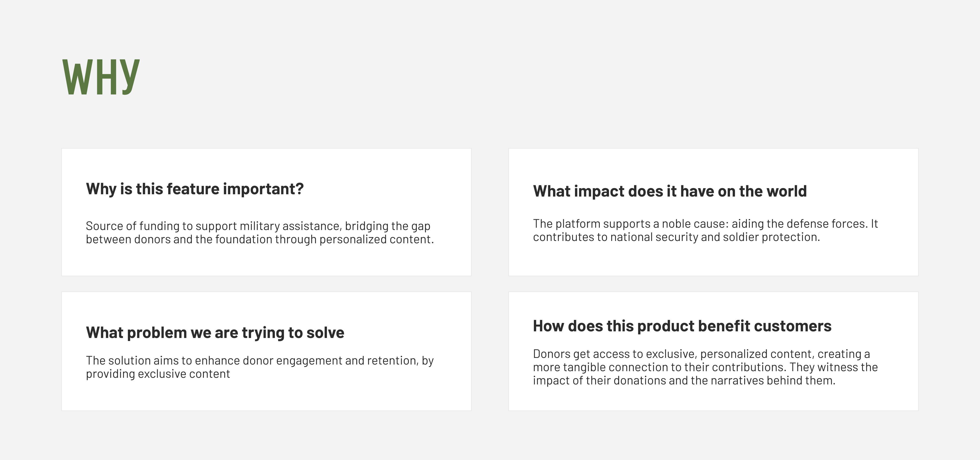Click the line starting 'more tangible connection to their'
The image size is (980, 460).
click(x=705, y=367)
